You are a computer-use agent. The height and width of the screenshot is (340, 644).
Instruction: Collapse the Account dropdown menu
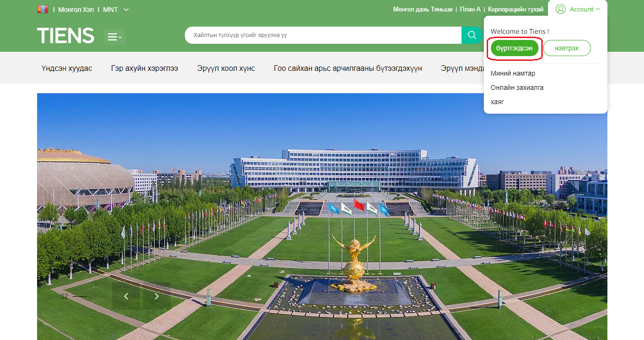click(597, 9)
